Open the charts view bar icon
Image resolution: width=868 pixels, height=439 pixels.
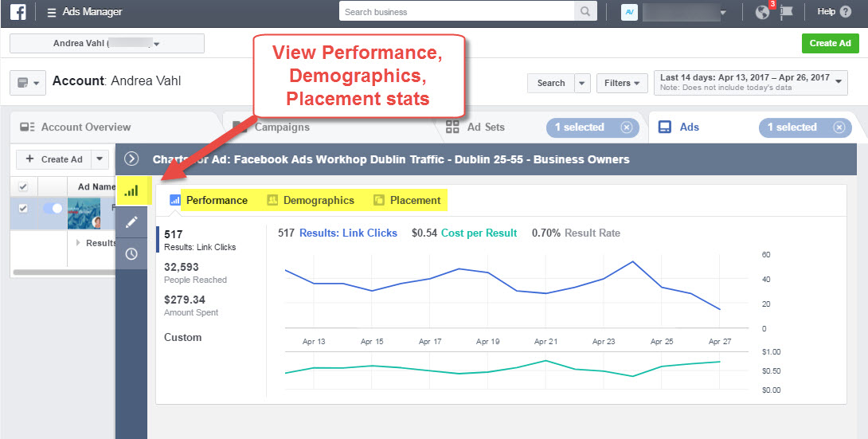(131, 190)
